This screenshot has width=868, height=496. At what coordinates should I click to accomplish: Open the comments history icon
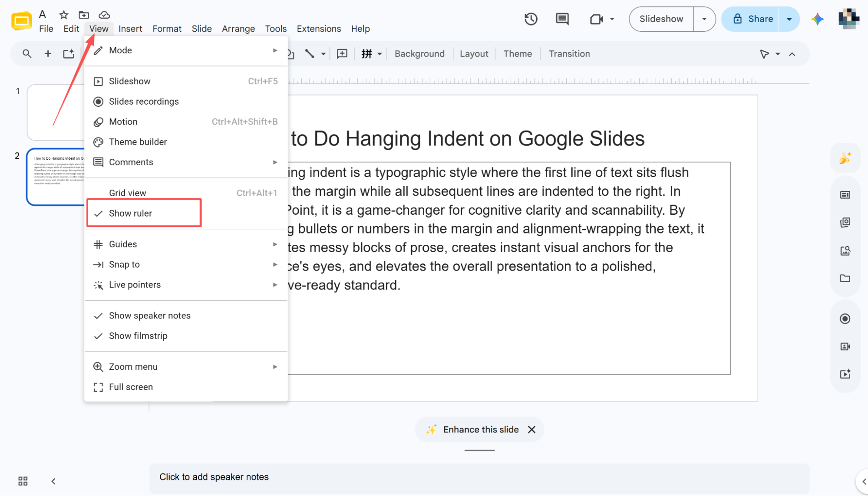pyautogui.click(x=562, y=19)
